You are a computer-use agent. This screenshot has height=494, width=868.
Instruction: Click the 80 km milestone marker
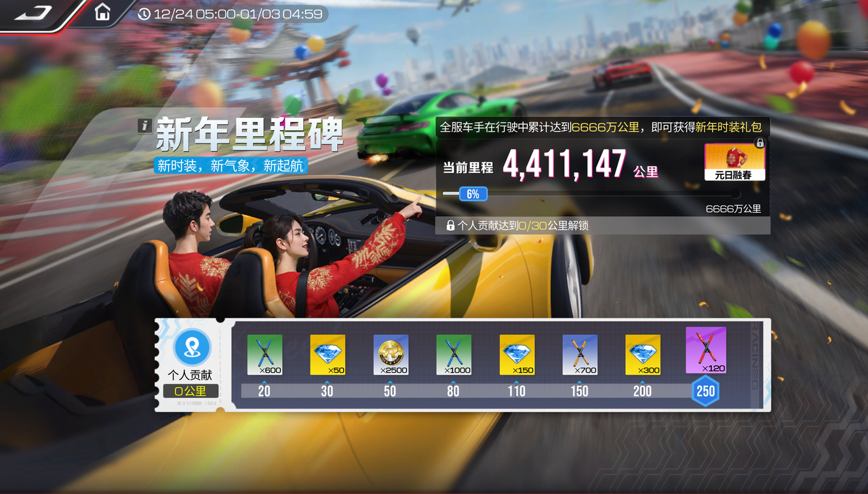(x=453, y=391)
